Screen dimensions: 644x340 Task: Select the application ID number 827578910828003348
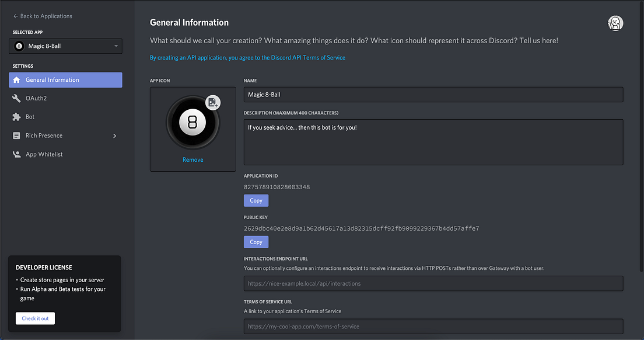point(277,187)
